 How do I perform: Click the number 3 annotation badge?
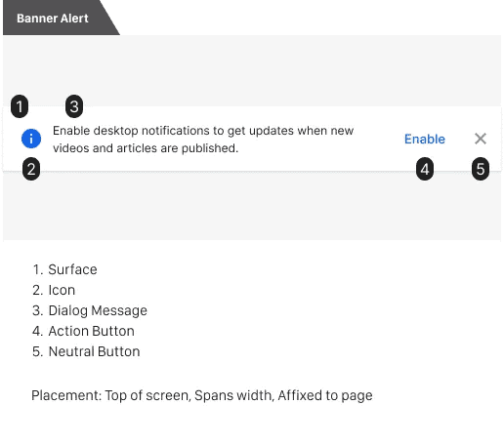coord(74,106)
